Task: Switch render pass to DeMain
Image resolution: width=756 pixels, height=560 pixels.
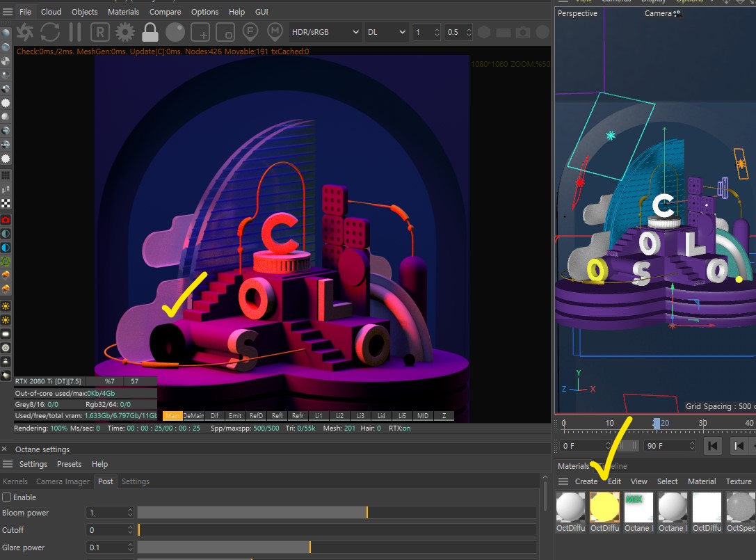Action: (193, 416)
